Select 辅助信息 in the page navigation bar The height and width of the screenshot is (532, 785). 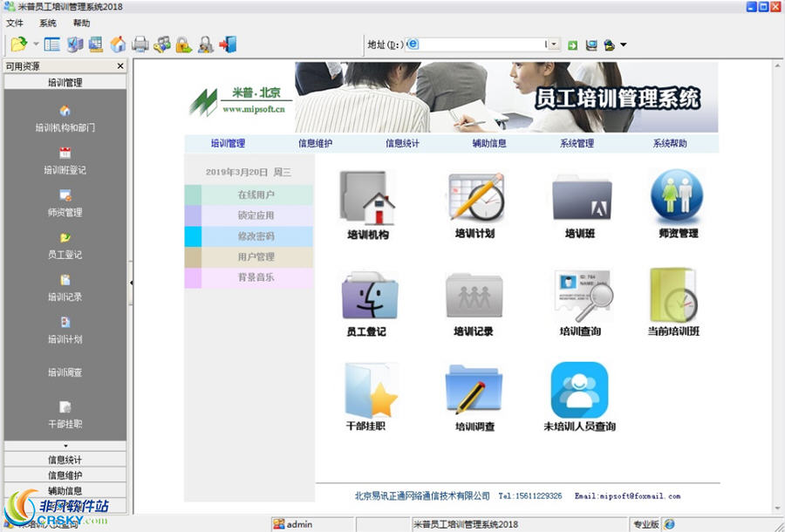489,144
